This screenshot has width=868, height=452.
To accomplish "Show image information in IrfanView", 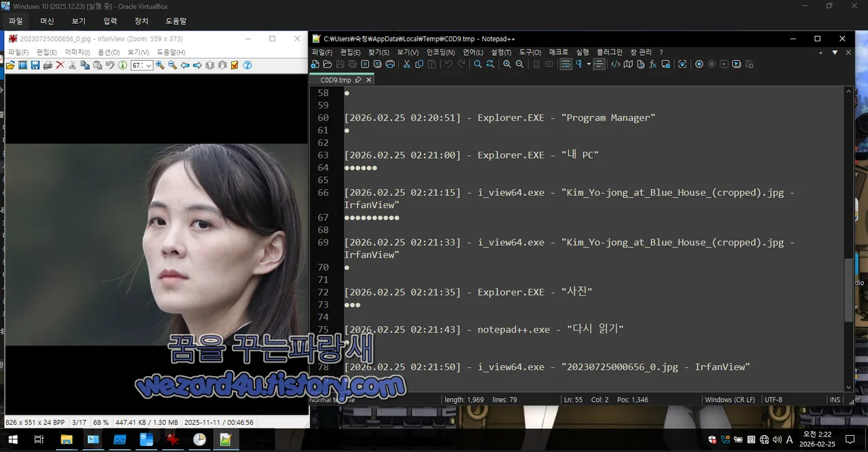I will pos(122,65).
